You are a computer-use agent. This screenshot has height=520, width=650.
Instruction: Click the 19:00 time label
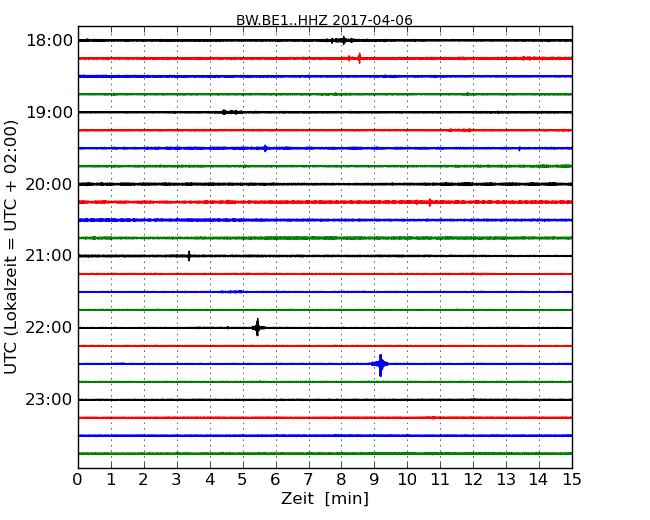coord(49,112)
